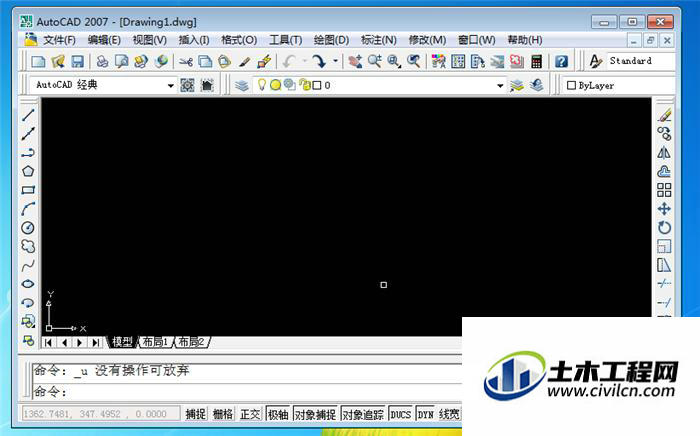Open the QuickCalc calculator
Screen dimensions: 700x436
pos(537,61)
